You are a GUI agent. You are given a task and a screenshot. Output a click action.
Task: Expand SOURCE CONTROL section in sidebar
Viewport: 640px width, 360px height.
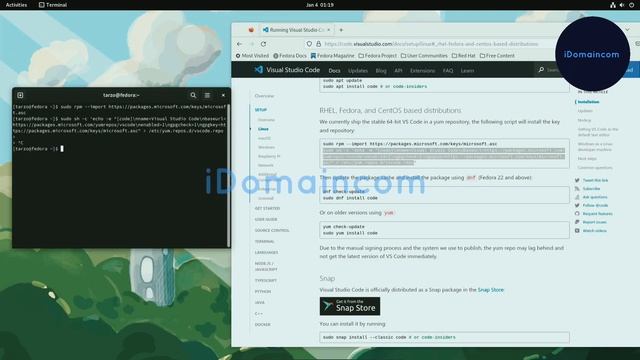272,231
